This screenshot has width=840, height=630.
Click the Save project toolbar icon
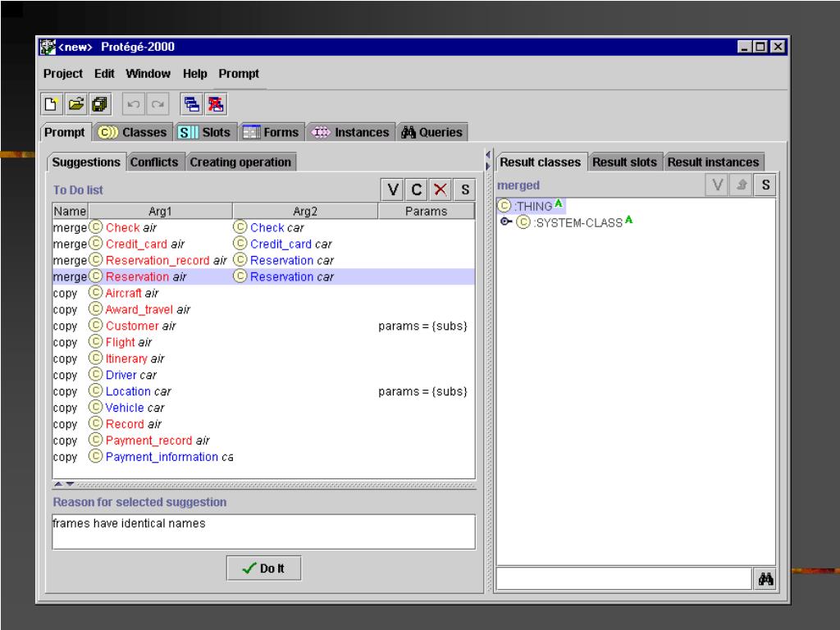(99, 104)
